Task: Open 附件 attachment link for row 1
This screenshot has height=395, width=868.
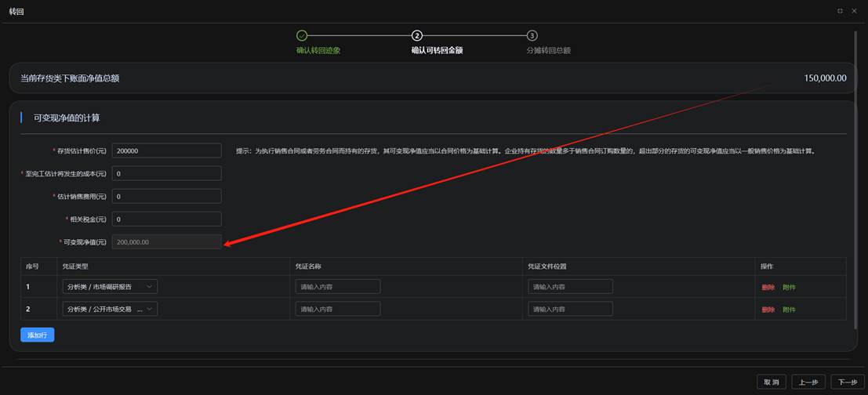Action: (x=789, y=288)
